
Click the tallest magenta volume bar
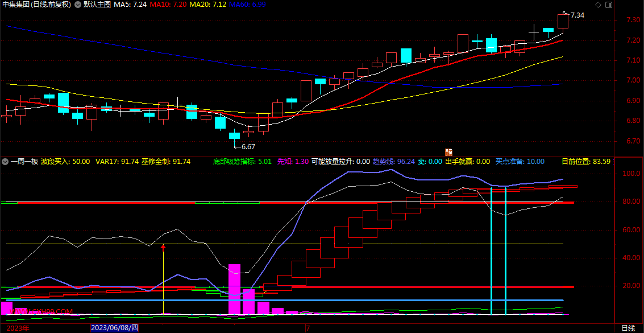pyautogui.click(x=234, y=289)
